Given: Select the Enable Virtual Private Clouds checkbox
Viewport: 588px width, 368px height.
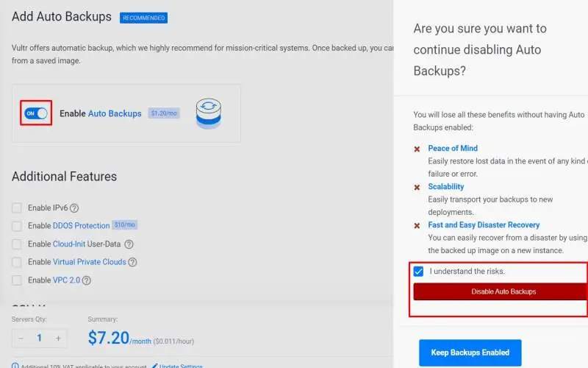Looking at the screenshot, I should (x=17, y=262).
